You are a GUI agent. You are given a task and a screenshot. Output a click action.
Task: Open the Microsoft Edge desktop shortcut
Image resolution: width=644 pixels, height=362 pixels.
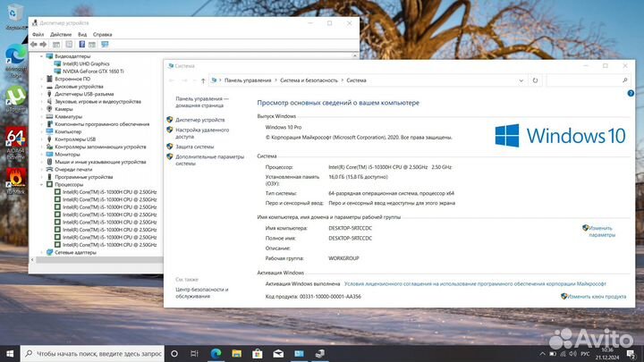15,61
